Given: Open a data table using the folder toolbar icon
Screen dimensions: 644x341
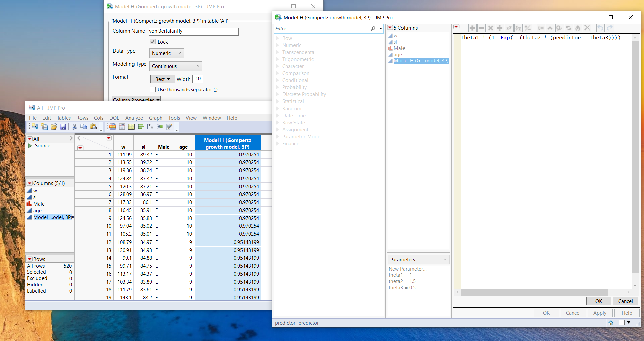Looking at the screenshot, I should point(54,127).
